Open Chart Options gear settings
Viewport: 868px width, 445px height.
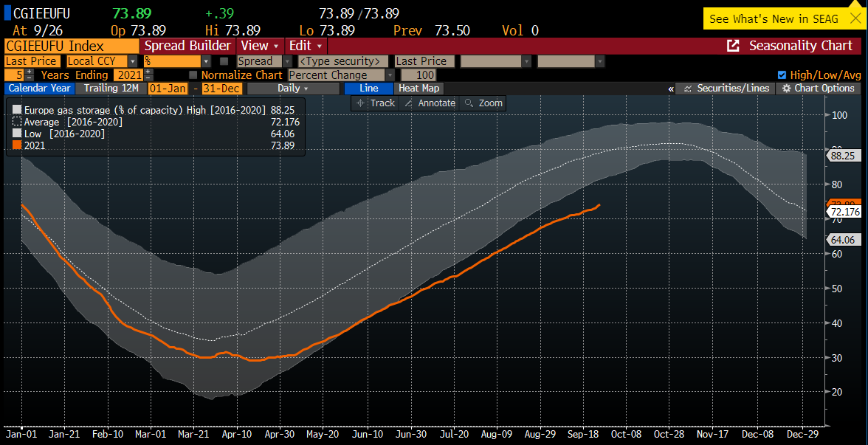(819, 89)
